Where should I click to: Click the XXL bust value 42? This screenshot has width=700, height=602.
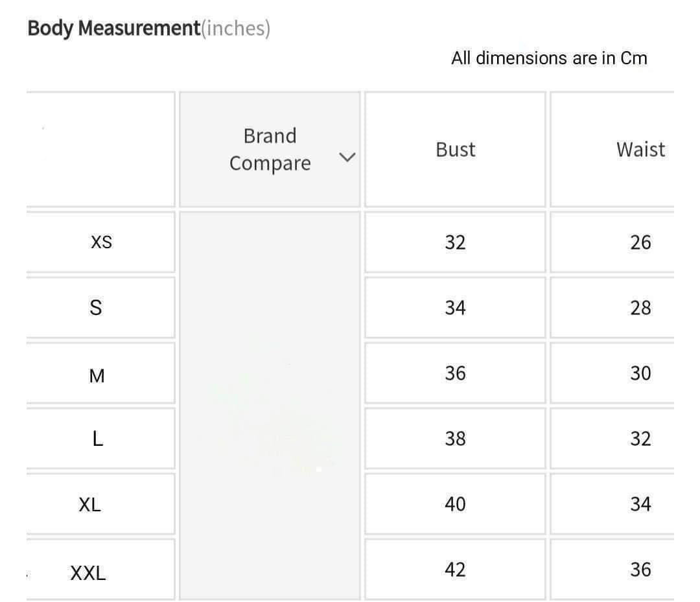point(455,570)
